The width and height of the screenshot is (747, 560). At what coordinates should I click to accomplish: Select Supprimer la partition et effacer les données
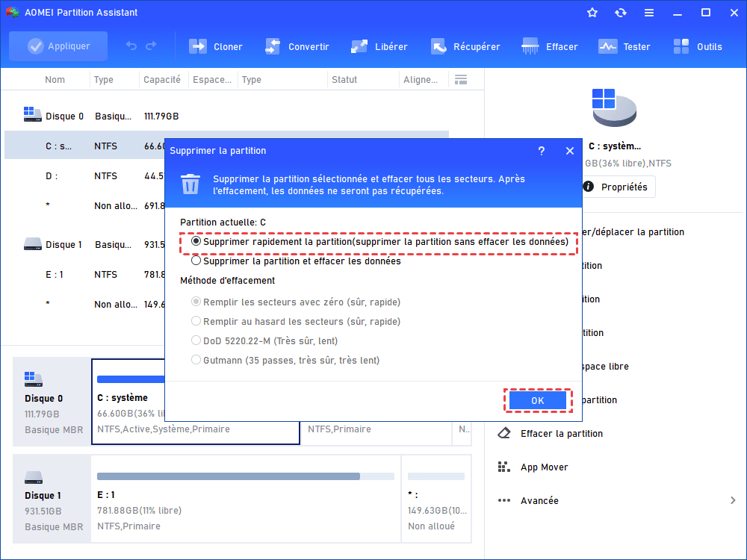pyautogui.click(x=296, y=261)
